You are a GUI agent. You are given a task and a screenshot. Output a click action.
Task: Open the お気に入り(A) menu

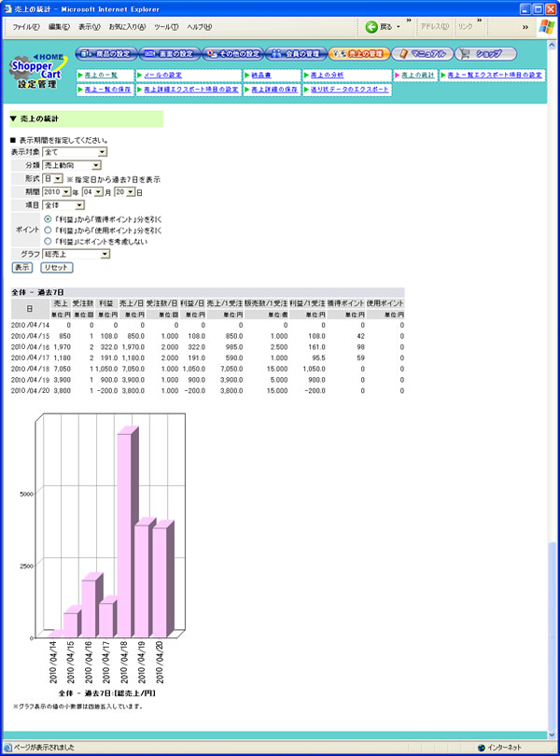(127, 27)
